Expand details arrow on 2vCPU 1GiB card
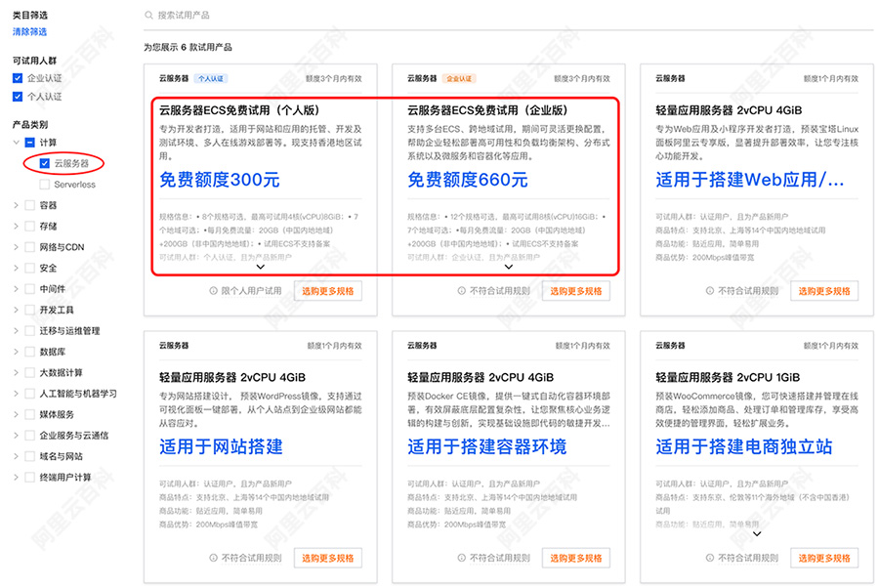This screenshot has height=588, width=879. pos(757,533)
